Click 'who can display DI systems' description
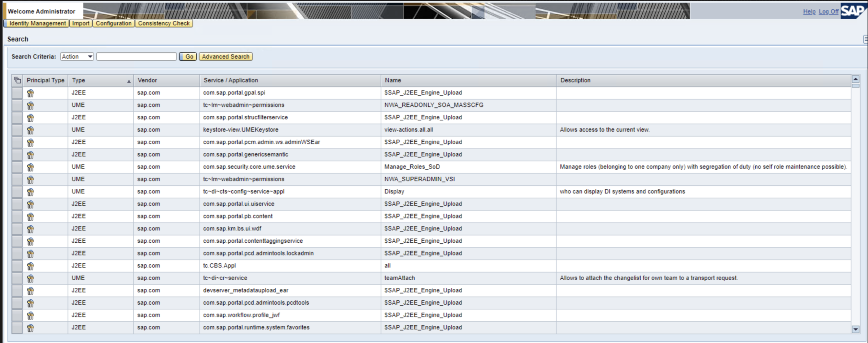 pos(622,191)
